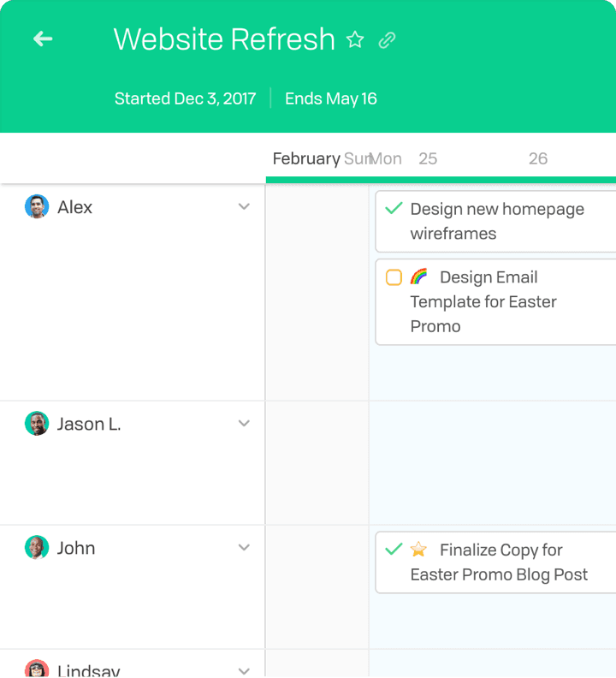Expand Jason L.'s row chevron

(244, 424)
